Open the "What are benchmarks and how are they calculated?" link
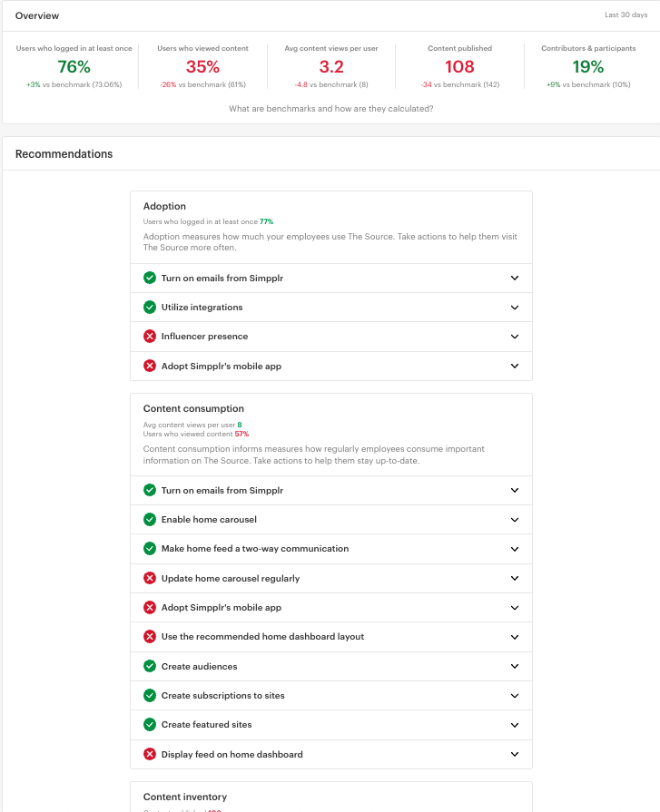660x812 pixels. [x=330, y=107]
